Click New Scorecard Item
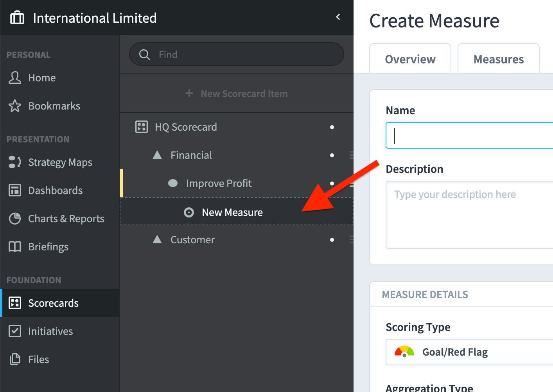The width and height of the screenshot is (553, 392). click(x=236, y=94)
